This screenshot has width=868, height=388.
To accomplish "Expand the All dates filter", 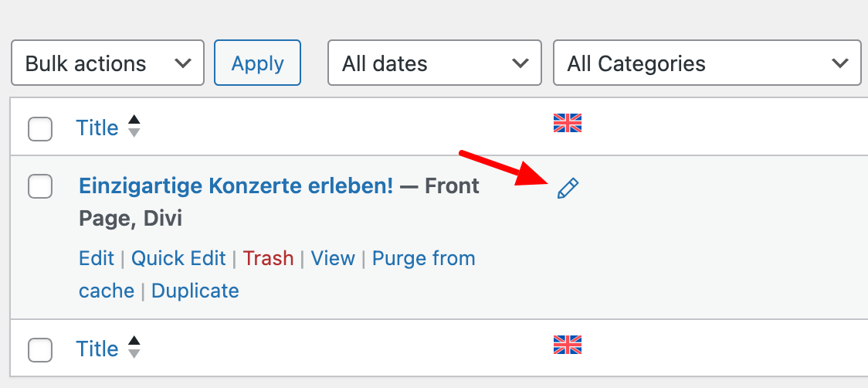I will click(435, 63).
